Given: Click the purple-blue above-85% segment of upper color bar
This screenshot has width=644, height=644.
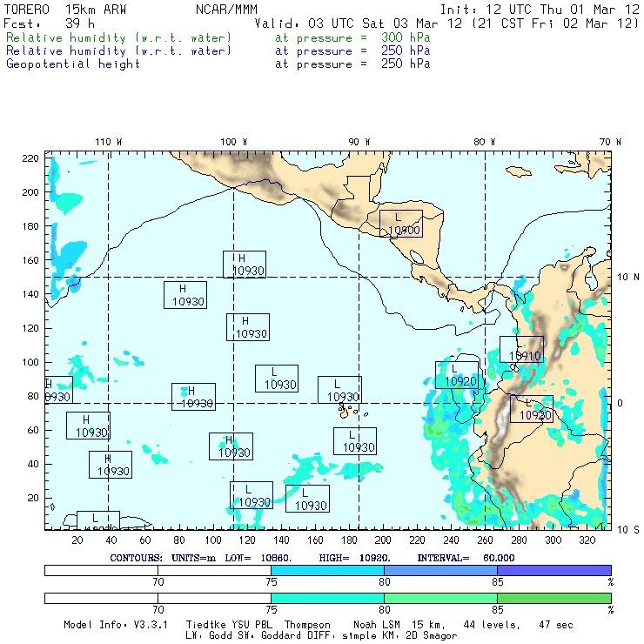Looking at the screenshot, I should point(554,570).
